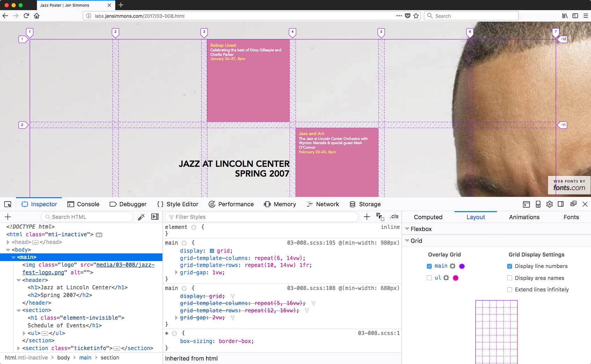Open the Library icon in toolbar
This screenshot has width=591, height=364.
coord(565,16)
